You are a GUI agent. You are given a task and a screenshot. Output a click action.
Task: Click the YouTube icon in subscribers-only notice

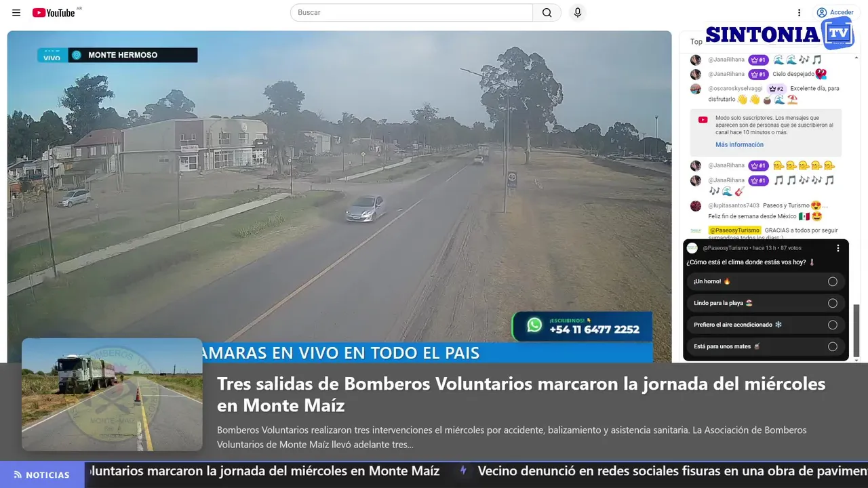pos(703,120)
